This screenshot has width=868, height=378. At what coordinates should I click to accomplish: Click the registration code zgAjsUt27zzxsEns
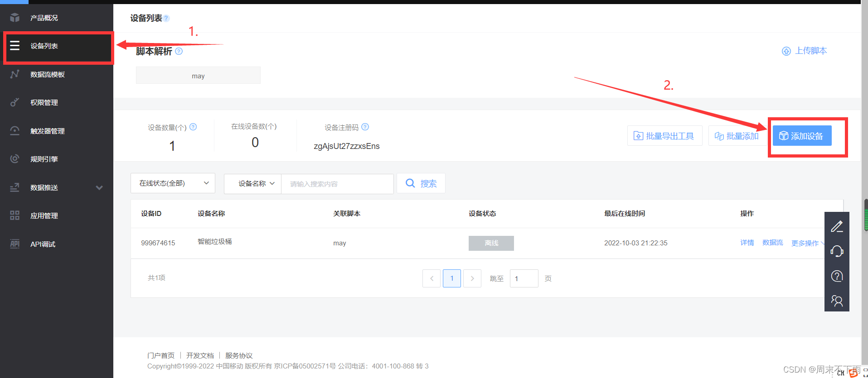point(347,146)
